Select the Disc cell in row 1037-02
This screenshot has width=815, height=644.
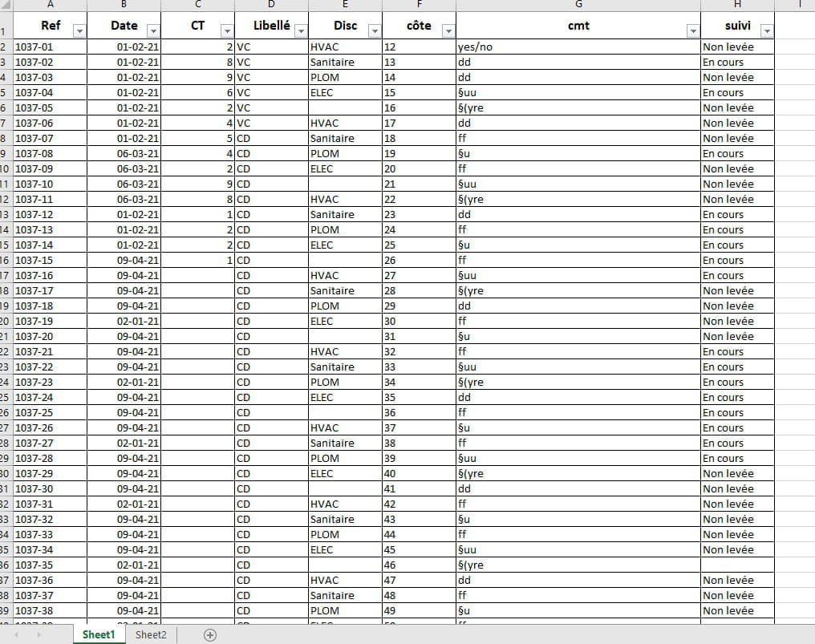(345, 62)
